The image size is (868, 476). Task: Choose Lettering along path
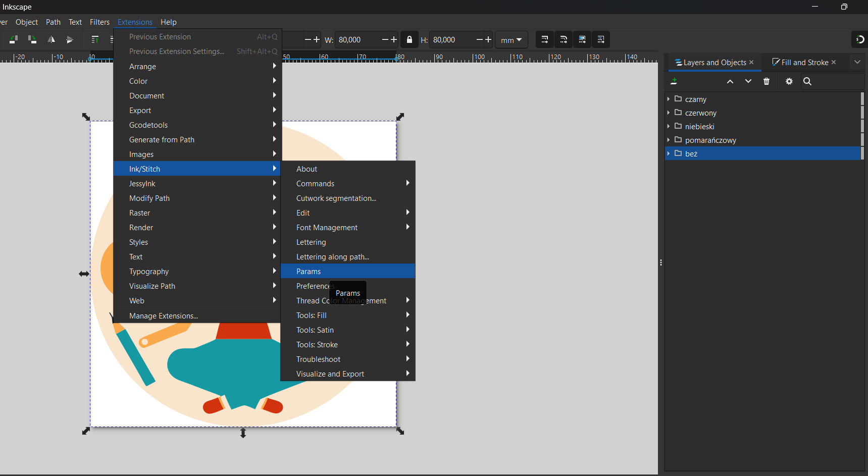tap(348, 256)
